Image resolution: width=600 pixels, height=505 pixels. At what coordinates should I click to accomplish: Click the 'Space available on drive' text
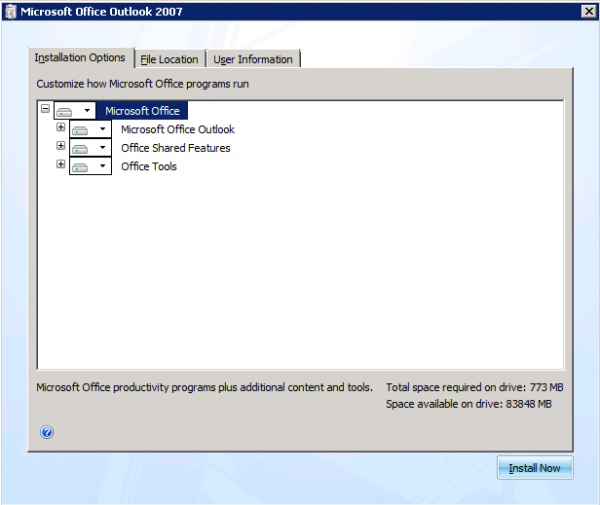pos(469,404)
